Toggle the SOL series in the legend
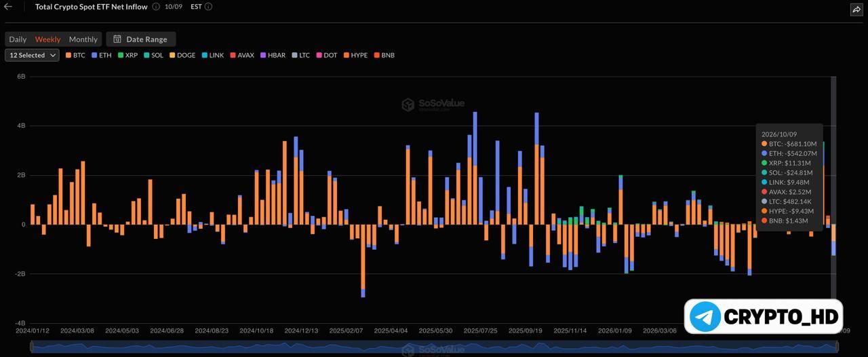The width and height of the screenshot is (868, 357). click(x=153, y=55)
